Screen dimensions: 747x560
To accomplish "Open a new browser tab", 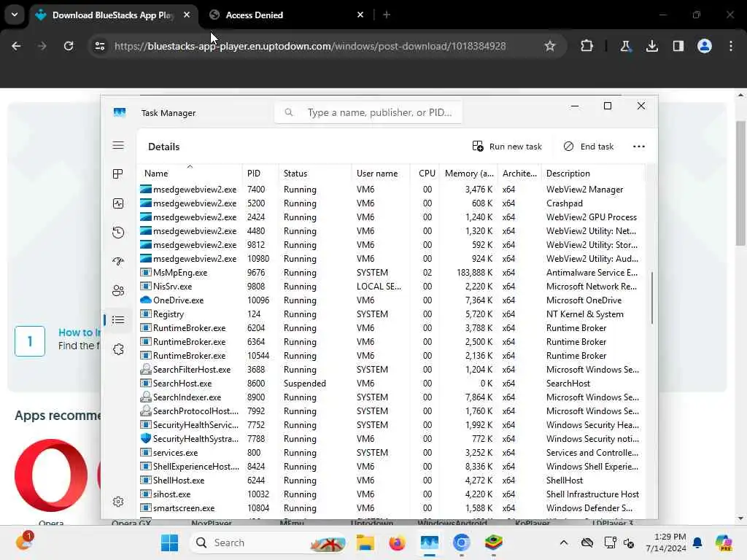I will 387,15.
